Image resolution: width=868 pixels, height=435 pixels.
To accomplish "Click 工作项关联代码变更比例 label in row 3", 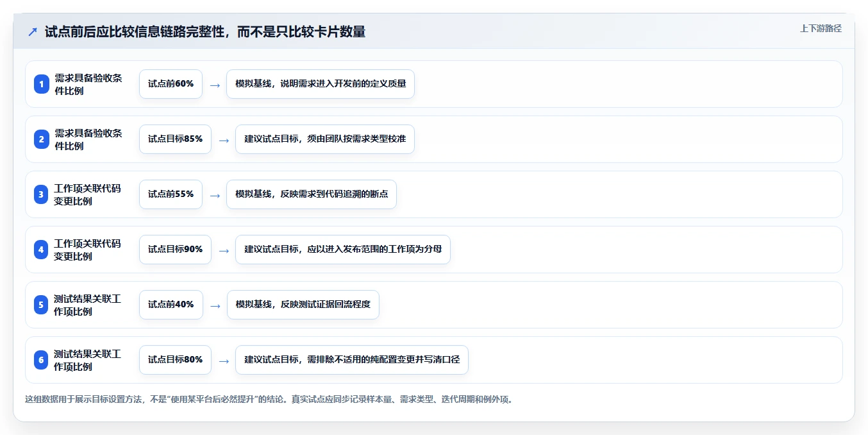I will point(88,194).
